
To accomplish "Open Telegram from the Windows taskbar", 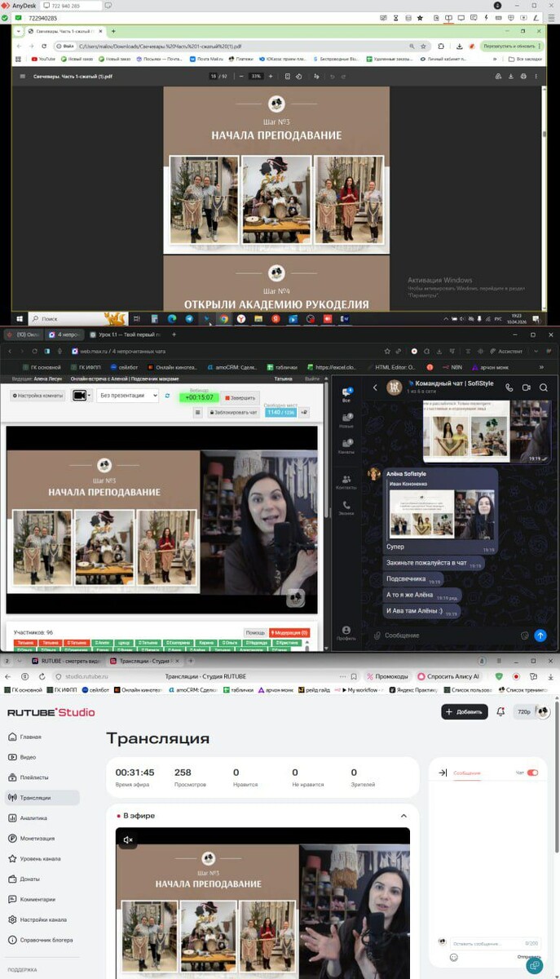I will [189, 318].
